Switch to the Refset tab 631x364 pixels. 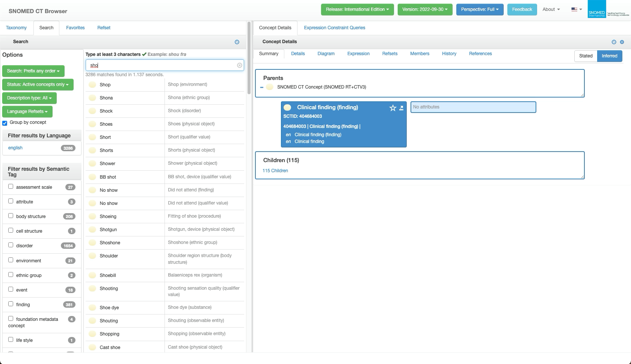[x=104, y=28]
